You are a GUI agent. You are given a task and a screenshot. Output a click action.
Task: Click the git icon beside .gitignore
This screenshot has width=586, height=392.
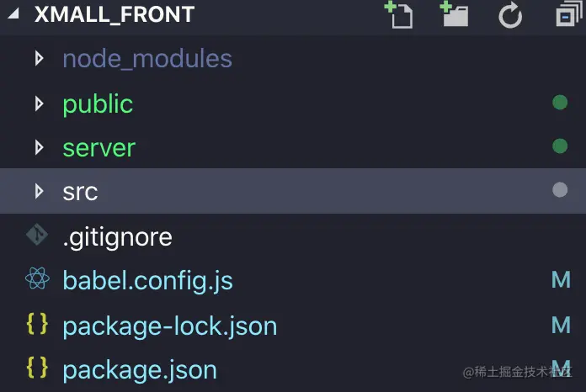(37, 235)
